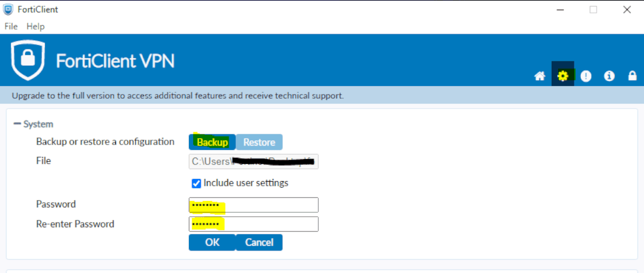Open the About info icon
The height and width of the screenshot is (273, 644).
click(609, 76)
